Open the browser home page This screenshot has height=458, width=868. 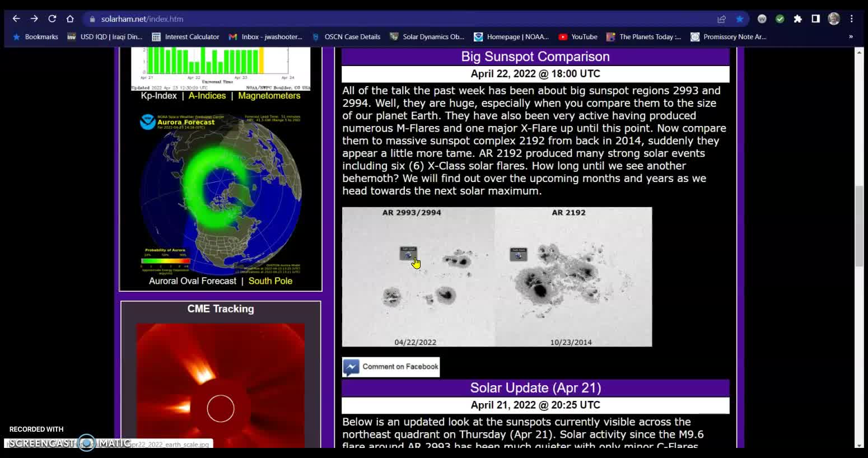70,18
